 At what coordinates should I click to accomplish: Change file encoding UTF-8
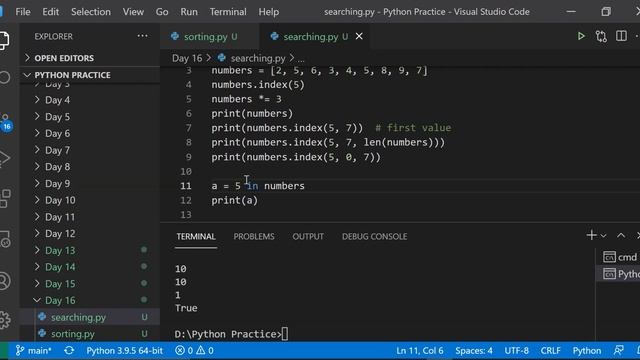tap(516, 351)
